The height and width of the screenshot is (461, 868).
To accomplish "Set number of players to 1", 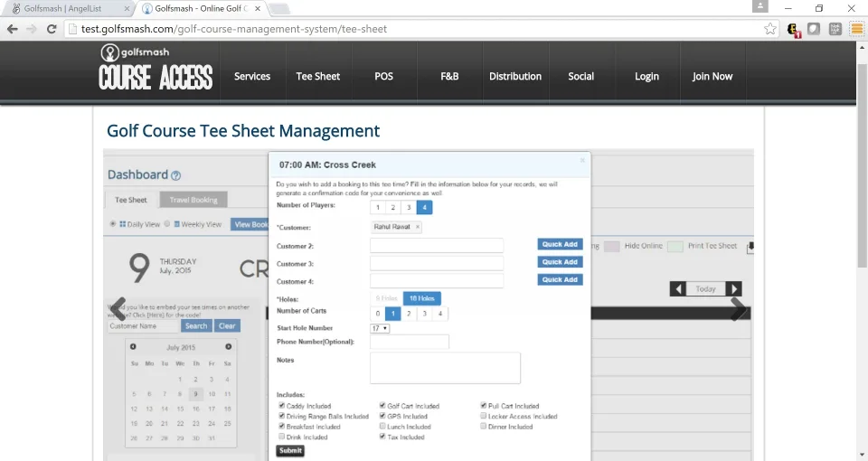I will pyautogui.click(x=378, y=208).
